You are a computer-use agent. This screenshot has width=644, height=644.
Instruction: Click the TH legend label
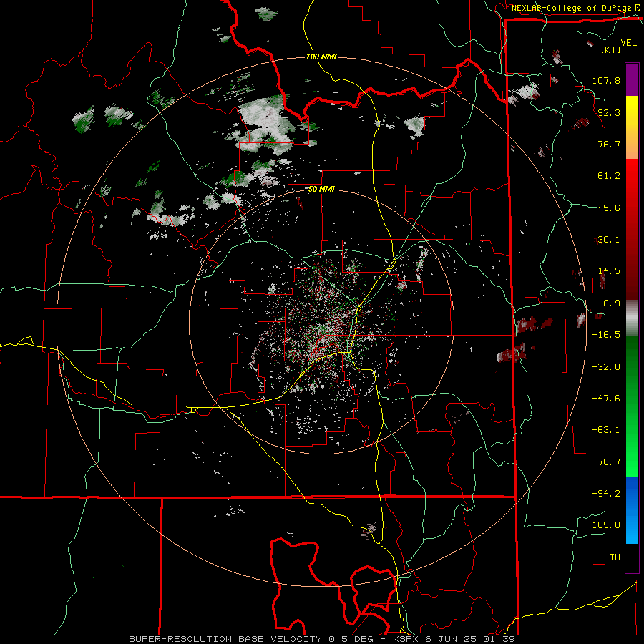[x=615, y=557]
